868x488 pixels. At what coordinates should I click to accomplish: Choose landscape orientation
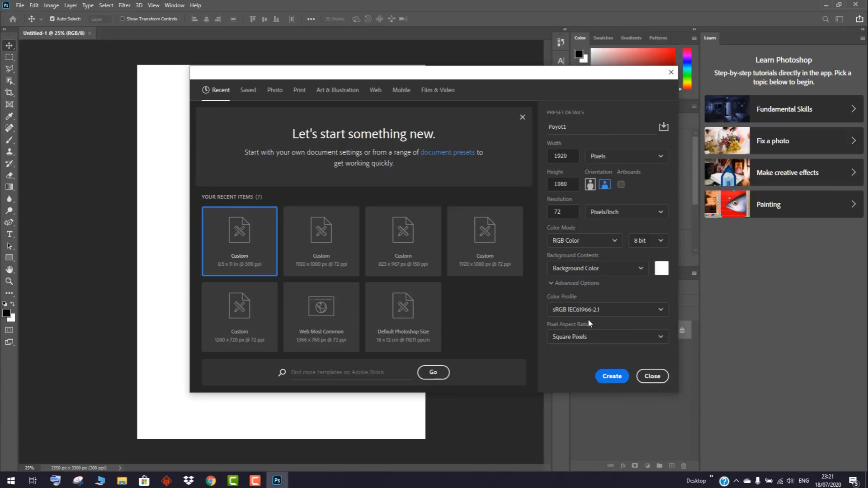tap(604, 184)
